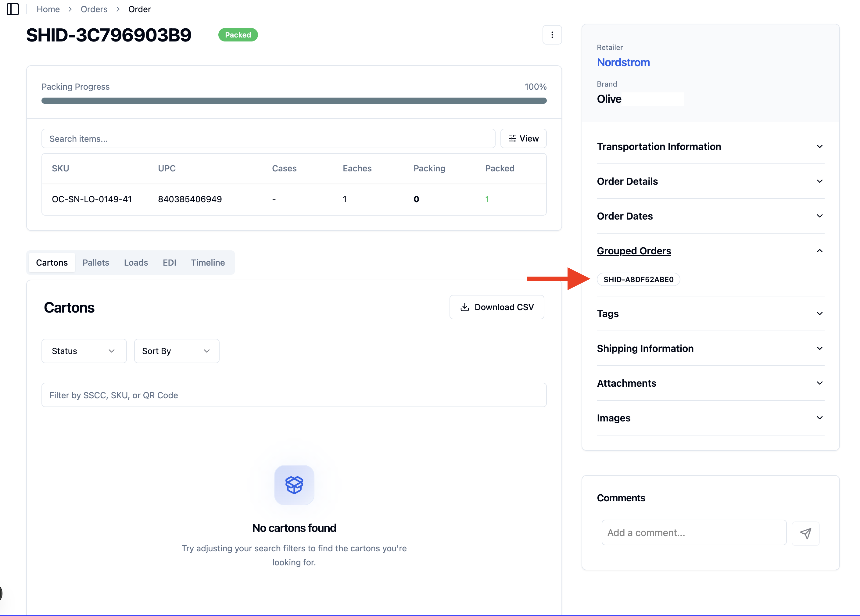
Task: Open grouped order SHID-A8DF52ABE0
Action: [x=638, y=279]
